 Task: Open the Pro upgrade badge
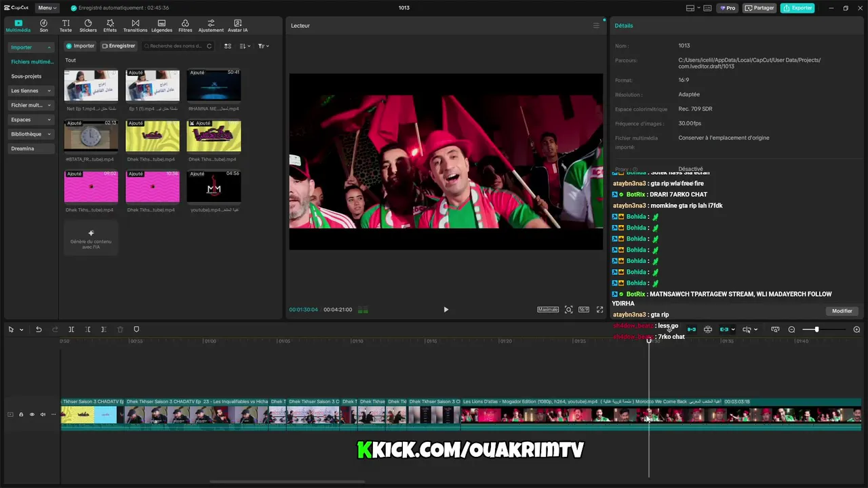point(728,8)
